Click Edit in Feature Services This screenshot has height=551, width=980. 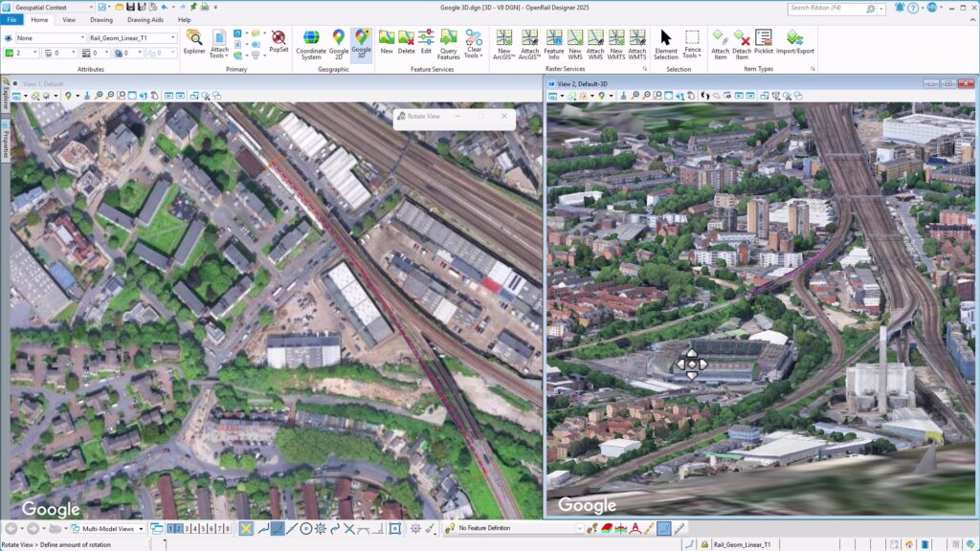(x=426, y=41)
